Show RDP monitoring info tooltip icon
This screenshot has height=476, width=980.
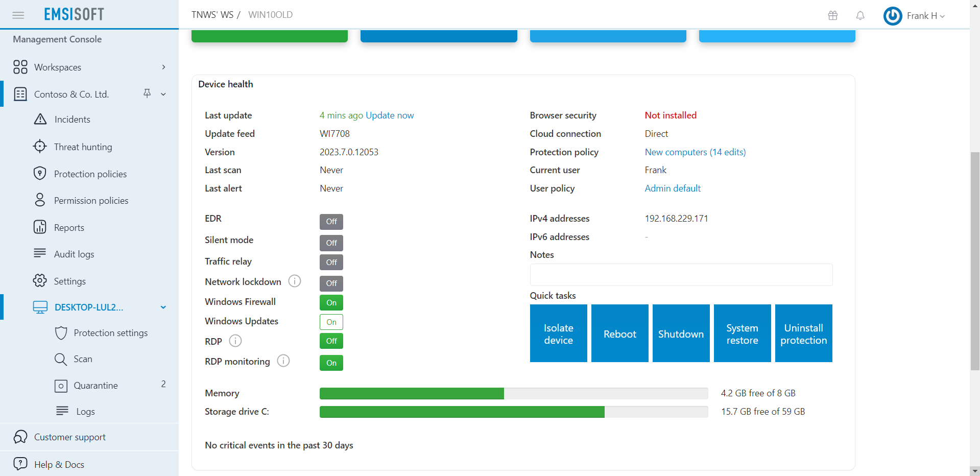[x=283, y=361]
